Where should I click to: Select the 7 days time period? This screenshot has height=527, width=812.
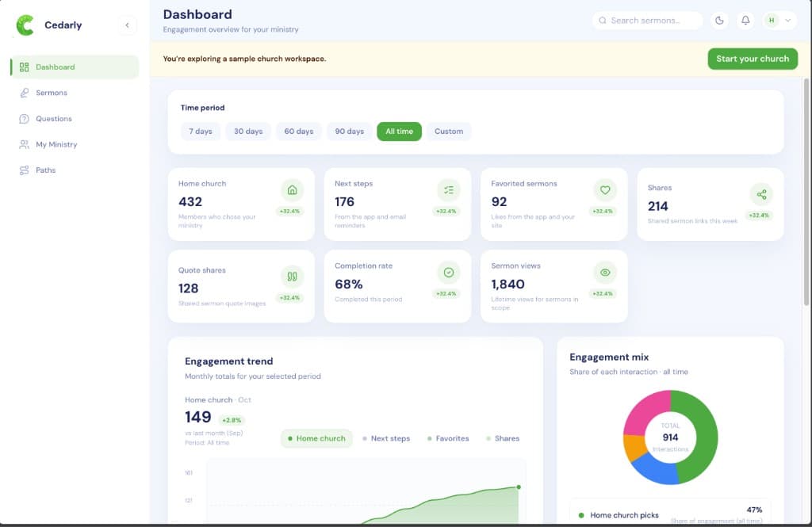coord(201,132)
